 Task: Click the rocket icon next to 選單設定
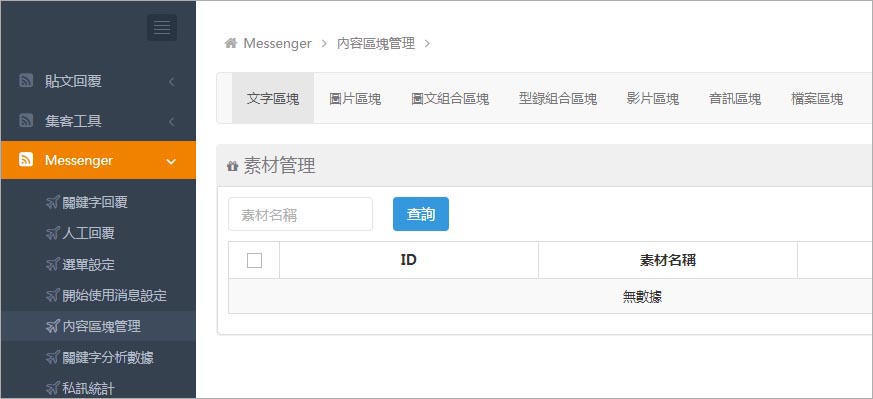52,264
